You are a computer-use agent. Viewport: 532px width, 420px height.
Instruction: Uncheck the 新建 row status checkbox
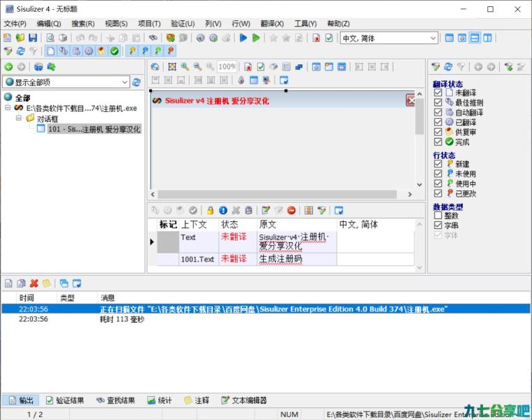click(438, 164)
